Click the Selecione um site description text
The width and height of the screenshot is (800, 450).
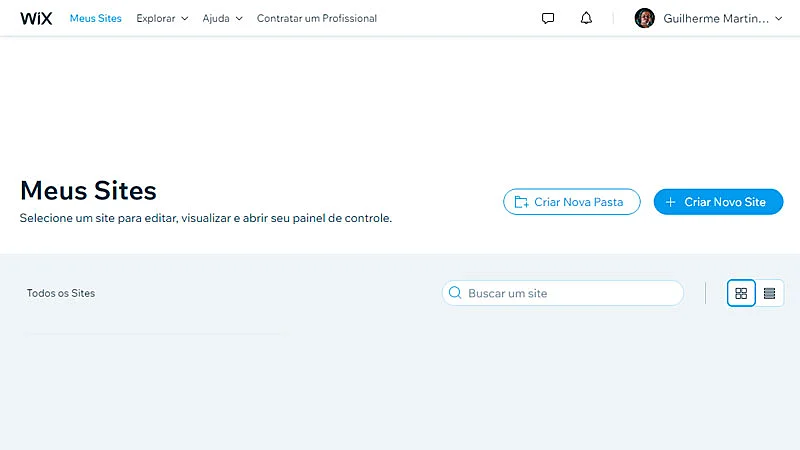pyautogui.click(x=206, y=218)
